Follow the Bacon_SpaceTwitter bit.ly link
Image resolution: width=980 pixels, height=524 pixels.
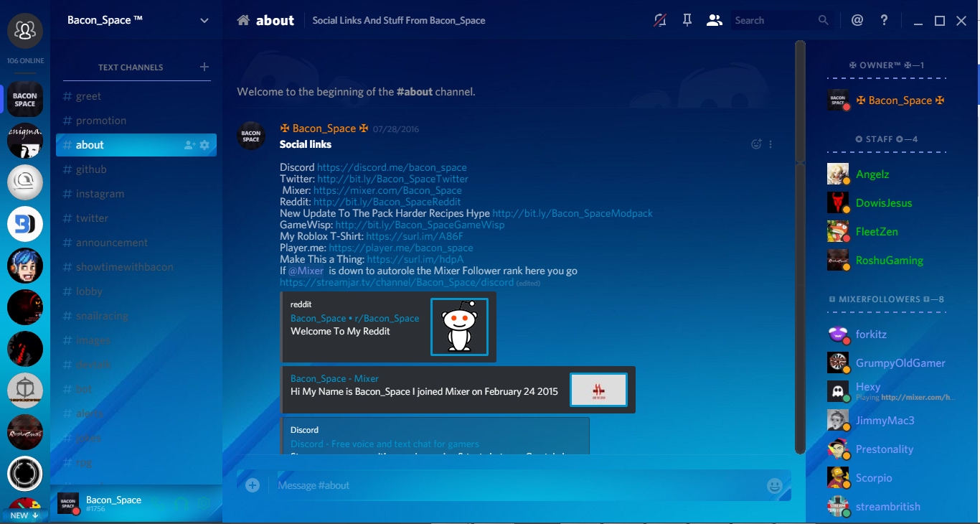[393, 179]
